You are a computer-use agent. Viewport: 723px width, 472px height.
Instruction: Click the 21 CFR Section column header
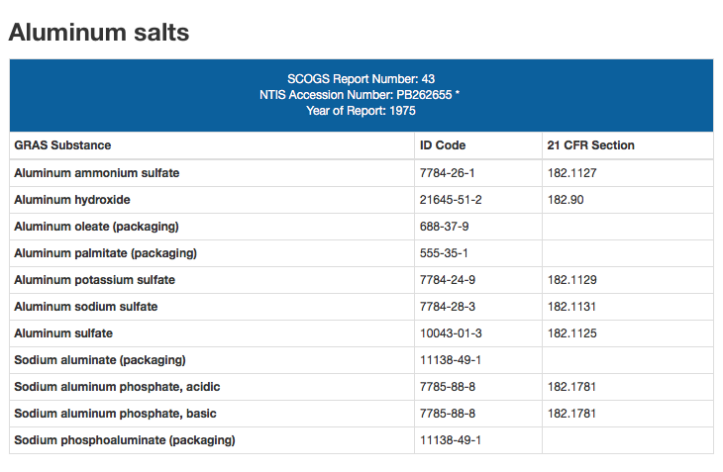point(591,146)
